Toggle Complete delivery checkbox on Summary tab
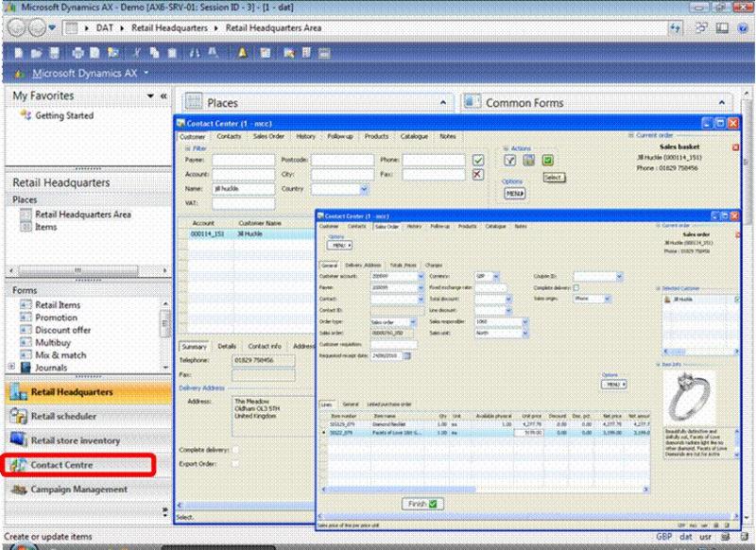The width and height of the screenshot is (756, 550). [235, 450]
